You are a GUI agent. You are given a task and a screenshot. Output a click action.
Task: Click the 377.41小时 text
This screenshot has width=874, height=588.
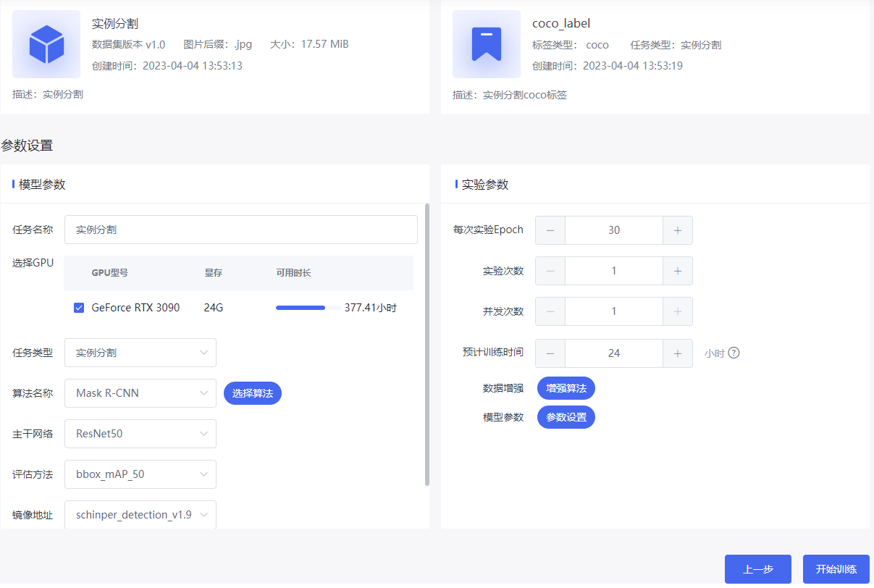371,308
